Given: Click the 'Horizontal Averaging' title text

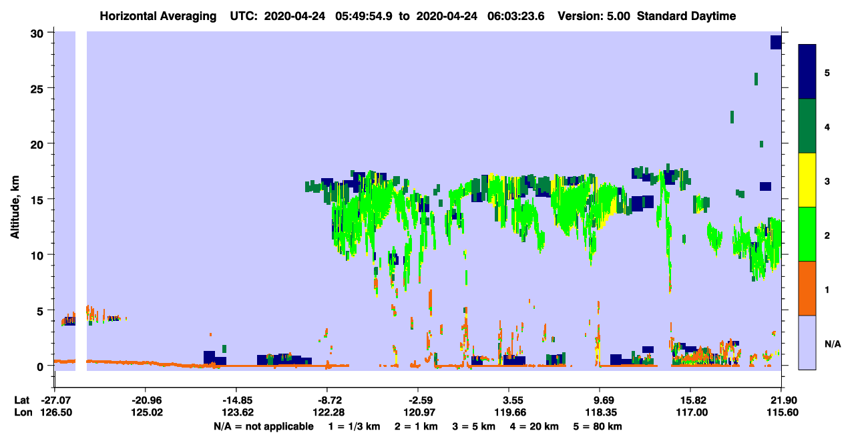Looking at the screenshot, I should (x=158, y=16).
